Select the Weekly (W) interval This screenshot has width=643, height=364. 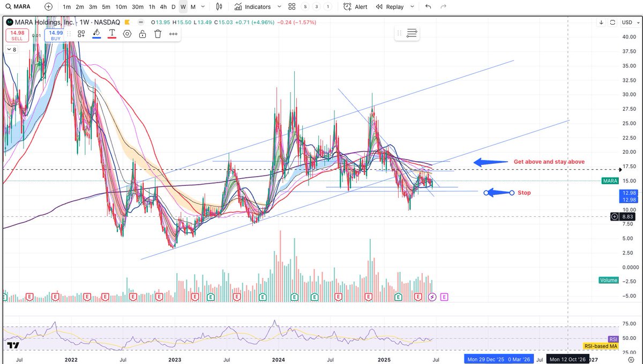(183, 7)
